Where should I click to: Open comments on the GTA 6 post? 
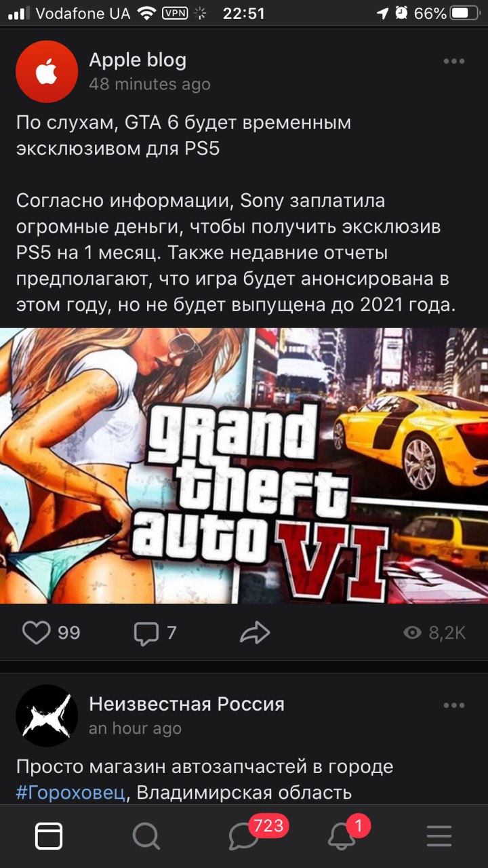pos(146,633)
